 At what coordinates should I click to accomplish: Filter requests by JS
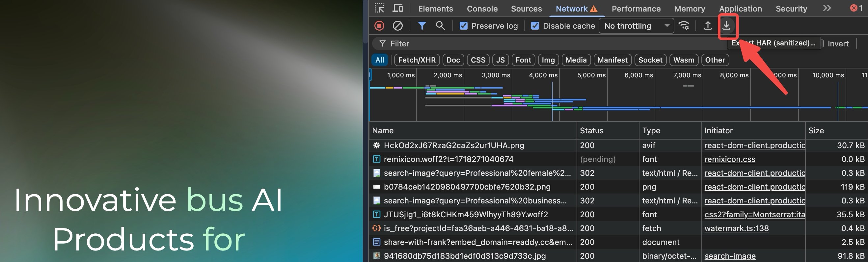click(x=501, y=60)
